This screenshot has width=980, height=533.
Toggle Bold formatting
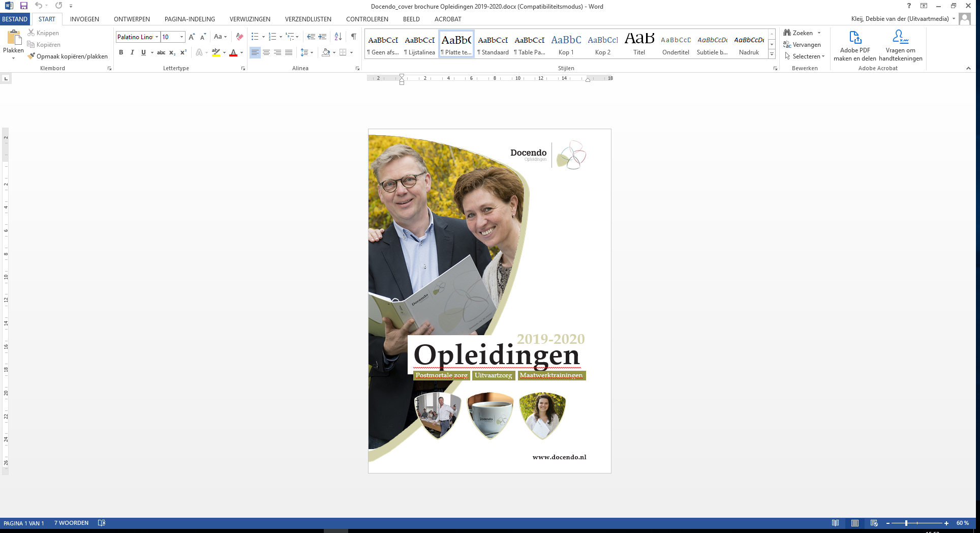pyautogui.click(x=121, y=52)
